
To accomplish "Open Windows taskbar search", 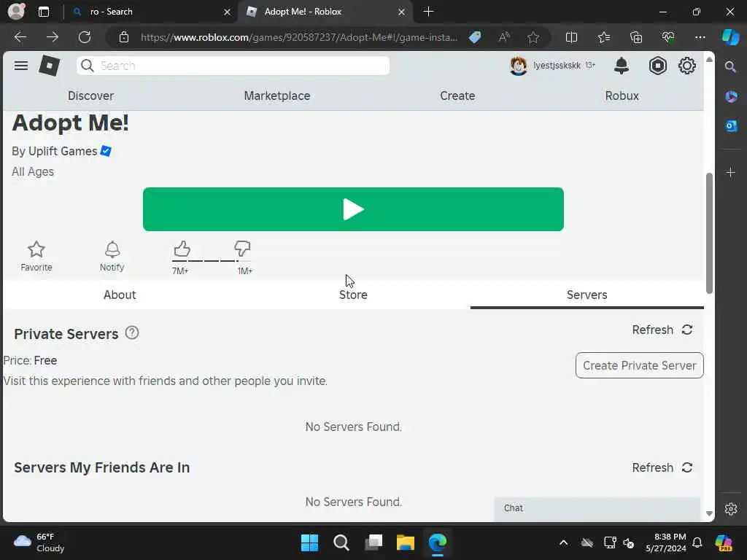I will pos(341,542).
